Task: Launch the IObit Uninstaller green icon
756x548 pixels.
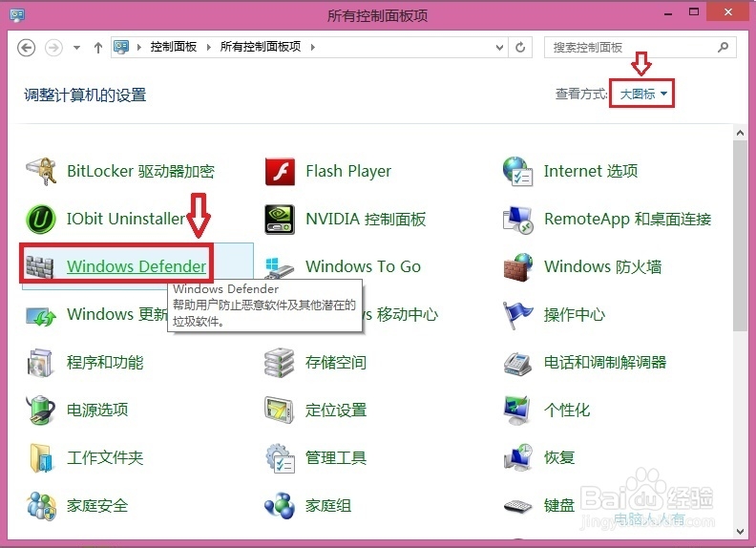Action: coord(40,219)
